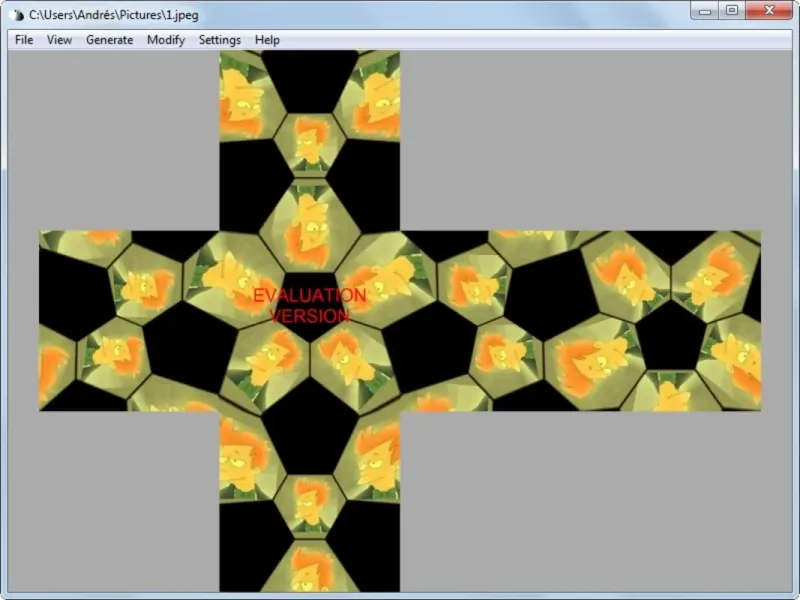Viewport: 800px width, 600px height.
Task: Open the File menu
Action: [x=24, y=40]
